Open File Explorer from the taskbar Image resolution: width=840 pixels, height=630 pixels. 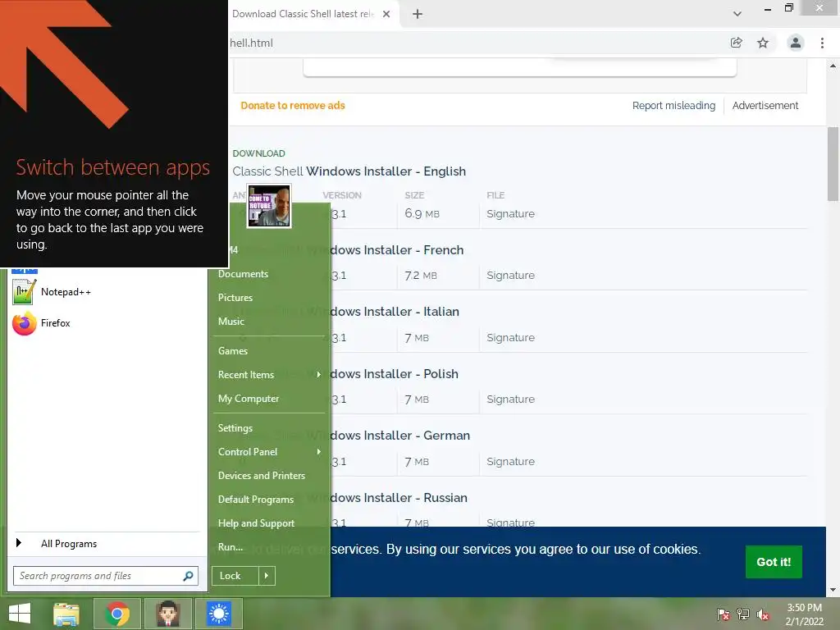point(66,614)
